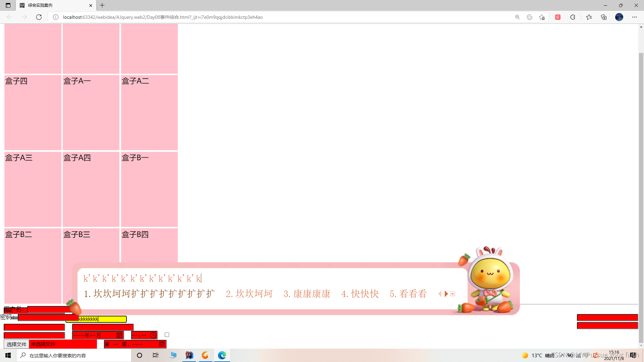Open IntelliJ IDEA from taskbar
644x362 pixels.
click(189, 355)
